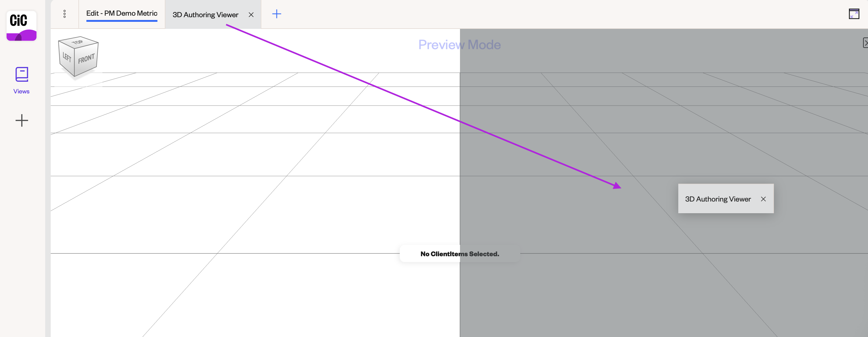This screenshot has height=337, width=868.
Task: Close the 3D Authoring Viewer tab
Action: (251, 15)
